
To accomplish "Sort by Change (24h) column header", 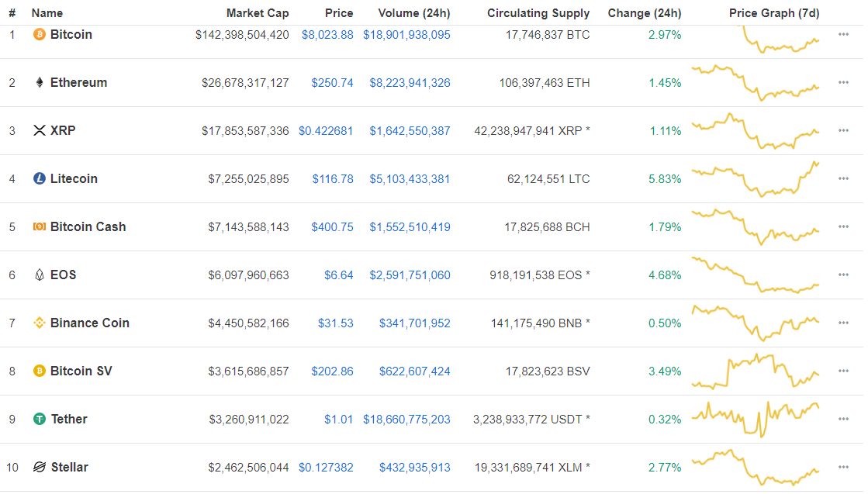I will pyautogui.click(x=645, y=12).
